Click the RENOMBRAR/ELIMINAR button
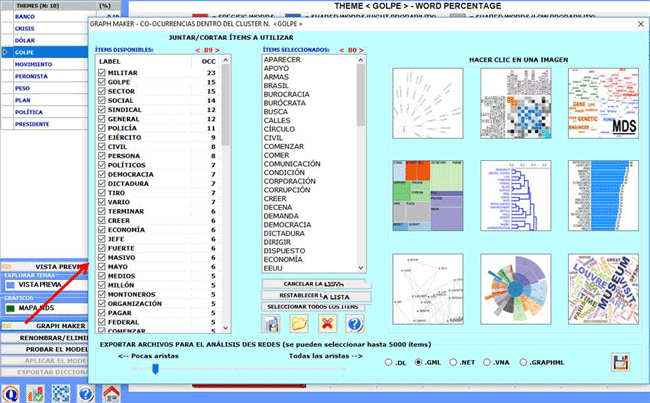The image size is (650, 403). click(x=45, y=337)
